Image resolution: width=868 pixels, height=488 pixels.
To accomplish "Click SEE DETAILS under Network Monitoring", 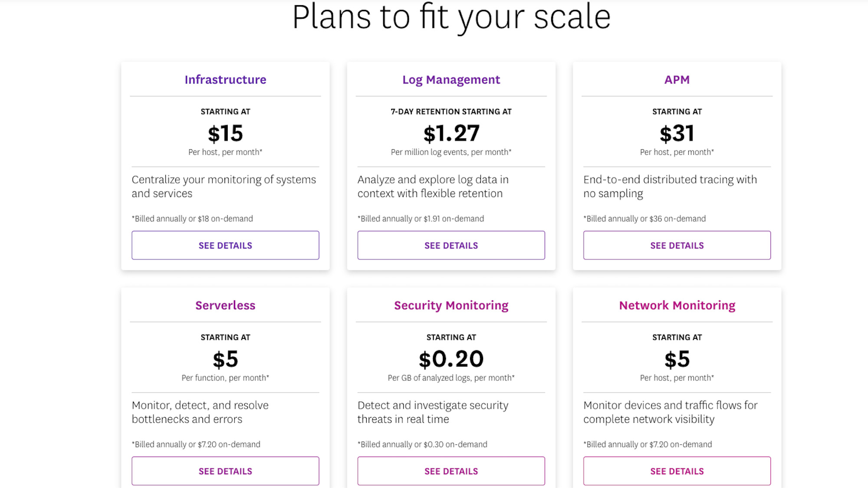I will tap(677, 471).
